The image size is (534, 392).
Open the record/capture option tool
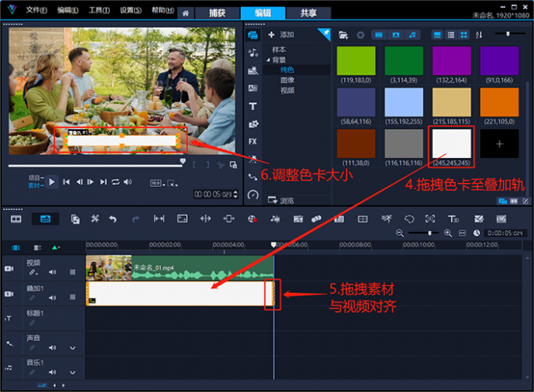pyautogui.click(x=252, y=219)
